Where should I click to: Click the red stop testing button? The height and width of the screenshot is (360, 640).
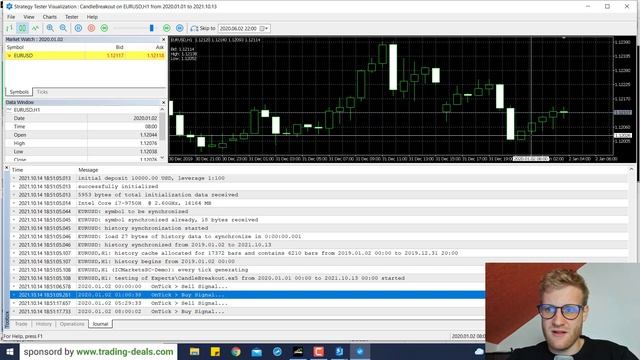coord(91,28)
